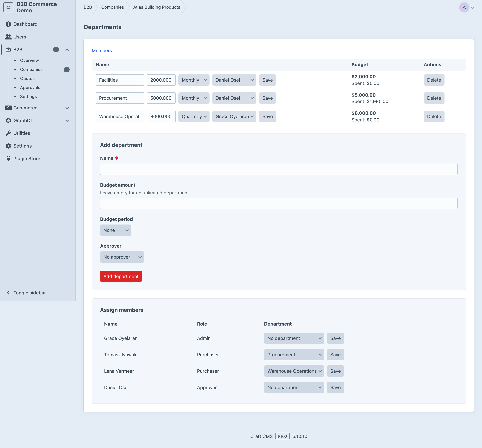Save Grace Oyelaran's department assignment
The image size is (482, 448).
(335, 338)
